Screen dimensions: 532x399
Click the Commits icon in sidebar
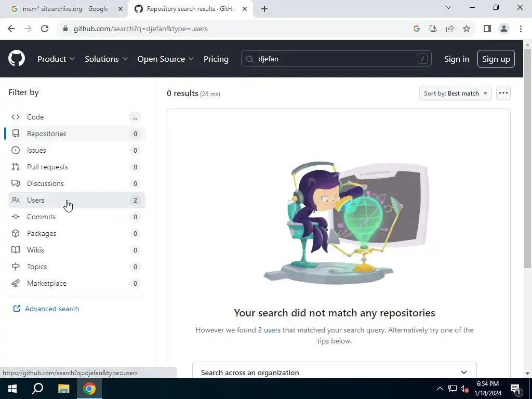tap(16, 217)
